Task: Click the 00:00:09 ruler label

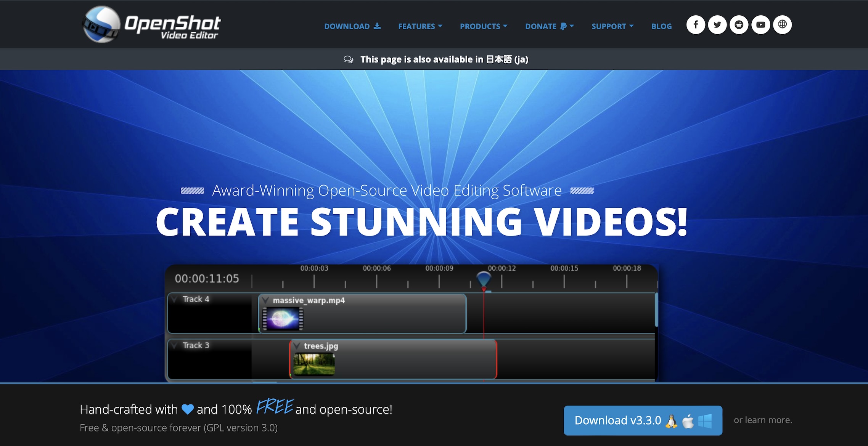Action: [x=439, y=268]
